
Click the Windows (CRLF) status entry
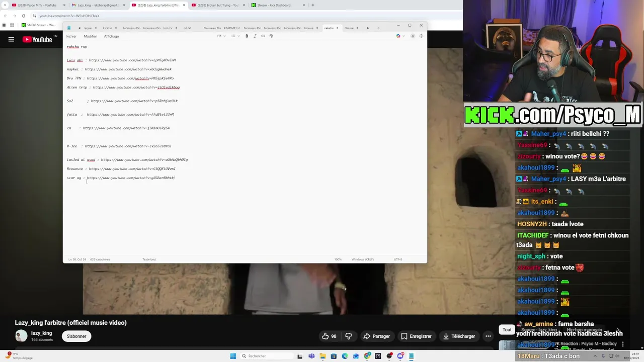click(362, 259)
